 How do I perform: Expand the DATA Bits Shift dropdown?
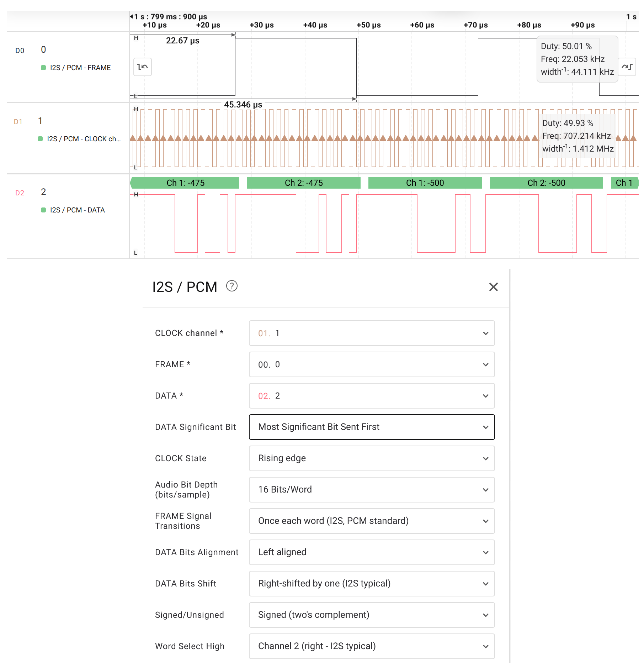coord(372,584)
